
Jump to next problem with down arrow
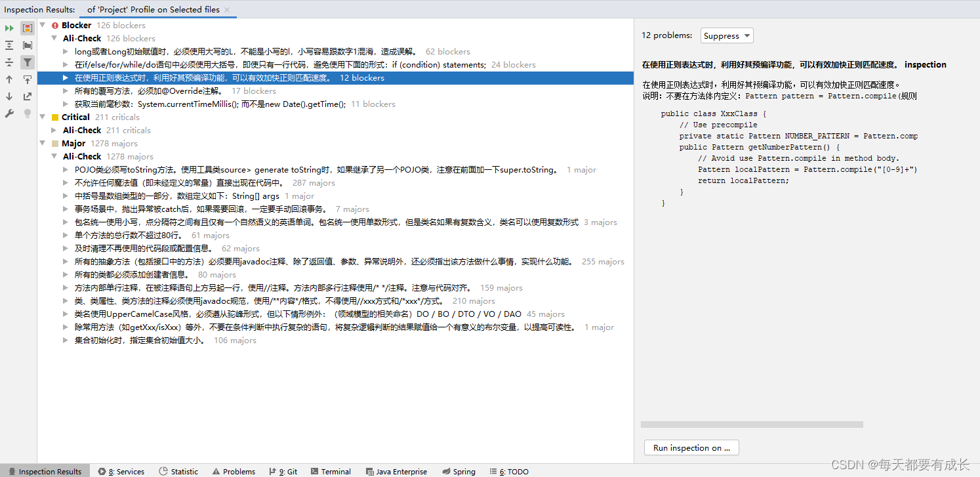9,97
